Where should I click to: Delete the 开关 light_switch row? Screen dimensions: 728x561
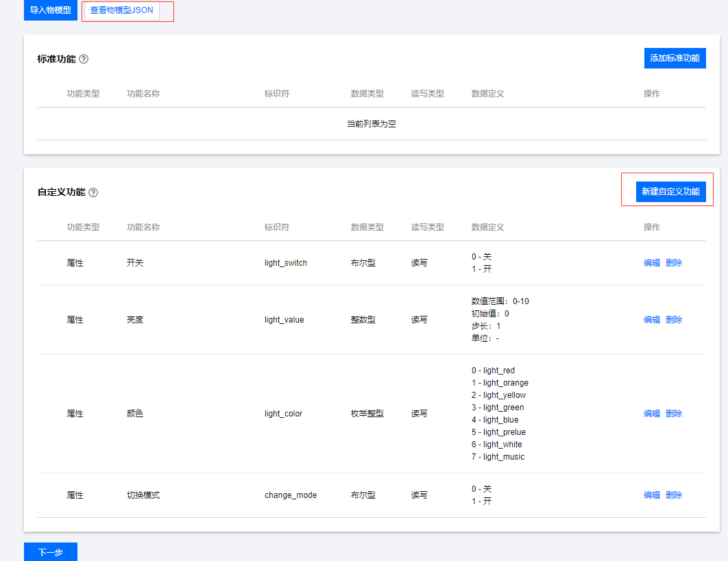click(673, 263)
